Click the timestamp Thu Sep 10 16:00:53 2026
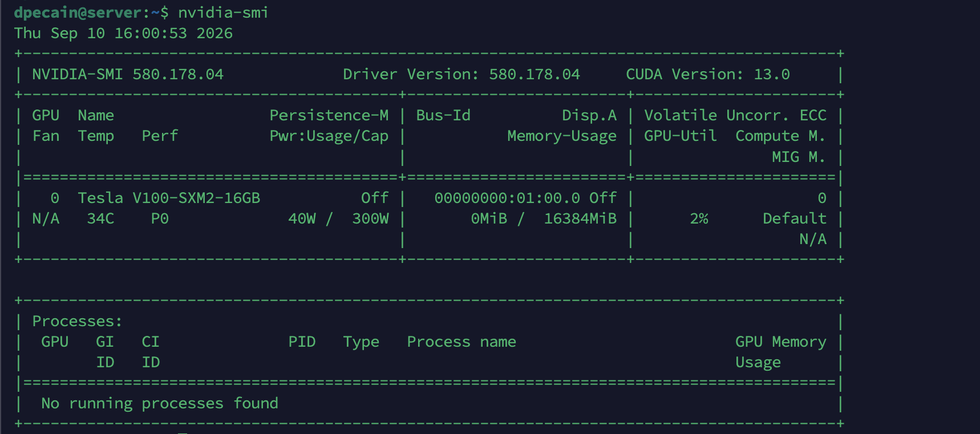The width and height of the screenshot is (980, 434). coord(123,33)
